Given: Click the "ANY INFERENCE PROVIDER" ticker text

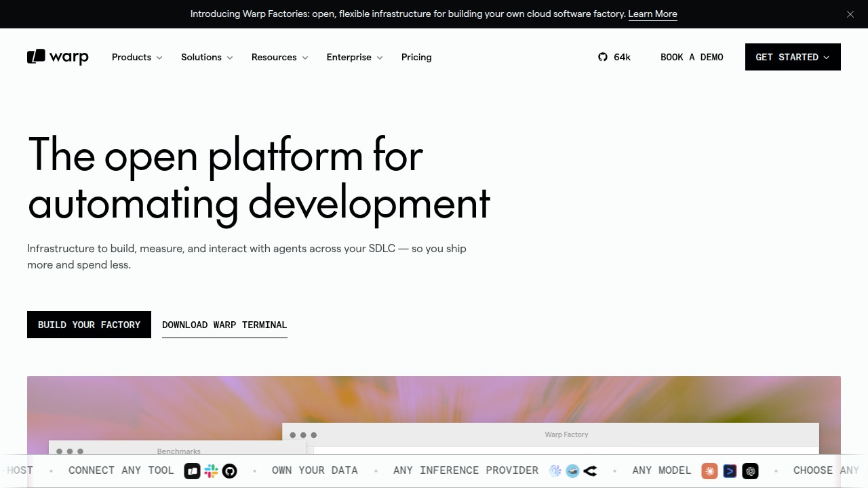Looking at the screenshot, I should pos(466,470).
